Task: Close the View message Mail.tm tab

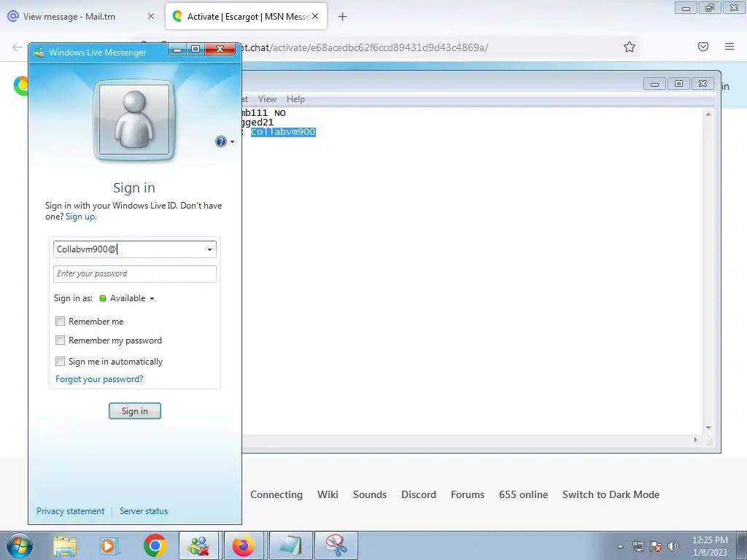Action: 151,16
